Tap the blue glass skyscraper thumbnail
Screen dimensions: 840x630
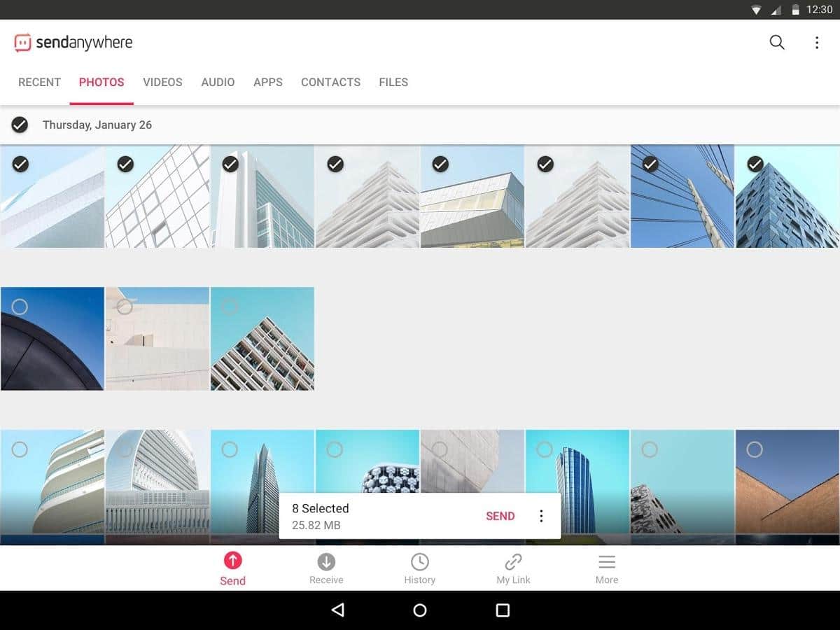click(577, 476)
